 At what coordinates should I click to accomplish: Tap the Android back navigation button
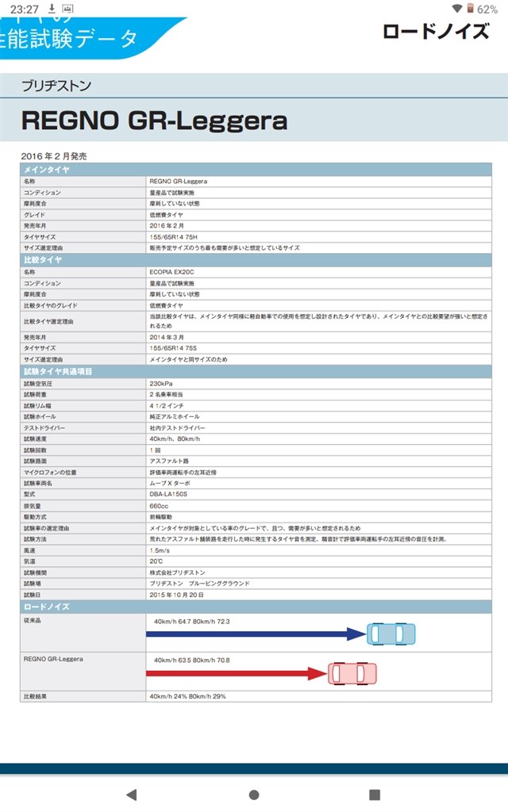pos(132,795)
